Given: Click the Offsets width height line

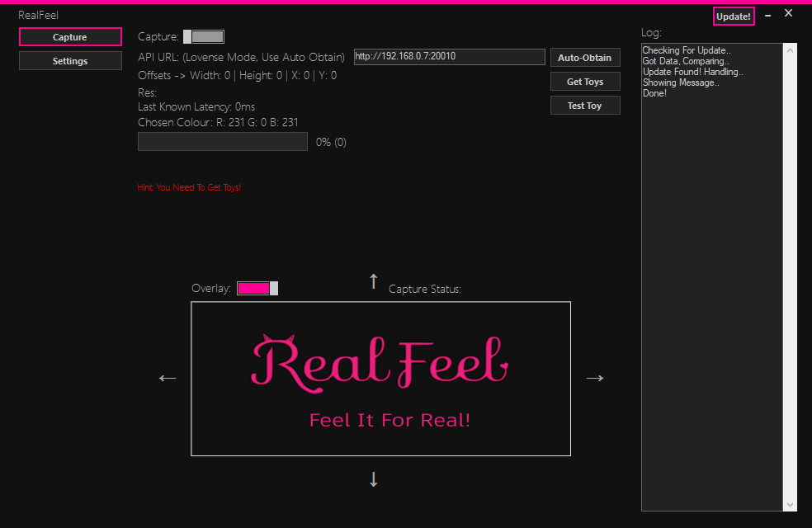Looking at the screenshot, I should tap(237, 76).
